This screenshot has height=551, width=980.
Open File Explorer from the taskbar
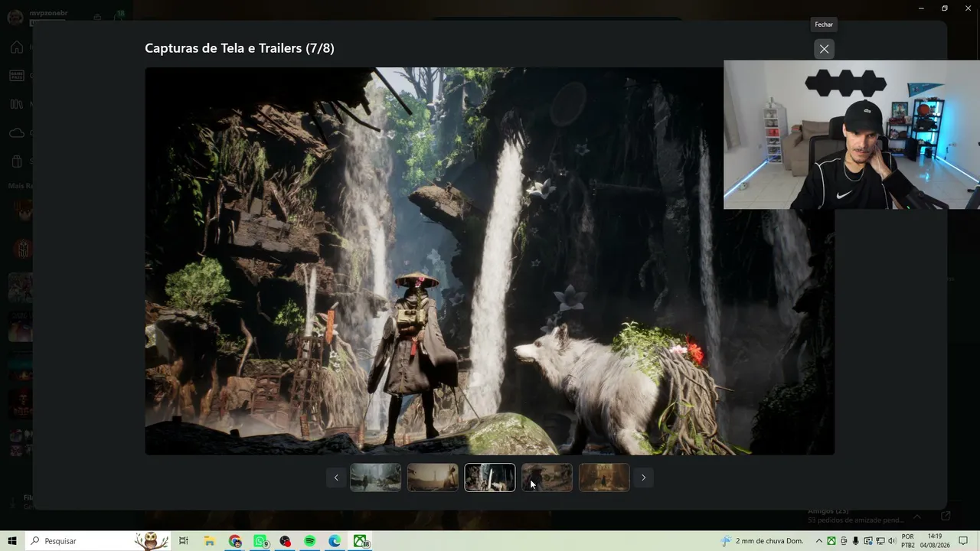click(x=209, y=541)
